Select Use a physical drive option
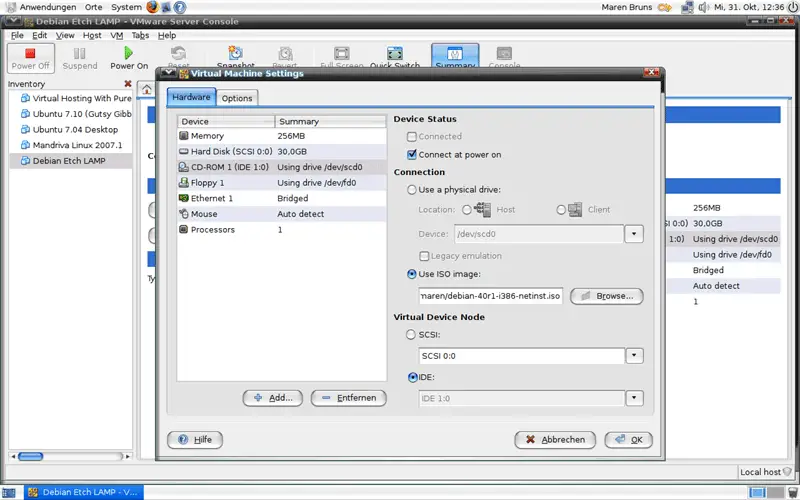 click(x=412, y=190)
